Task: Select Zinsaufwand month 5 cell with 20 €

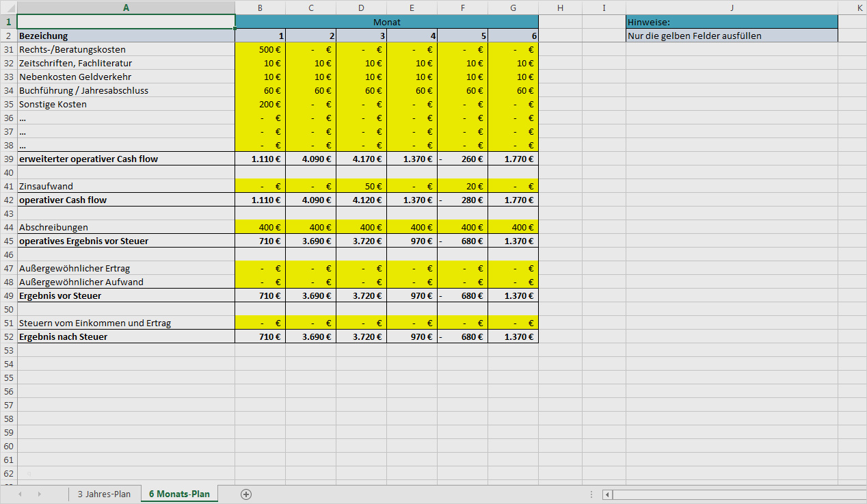Action: coord(462,186)
